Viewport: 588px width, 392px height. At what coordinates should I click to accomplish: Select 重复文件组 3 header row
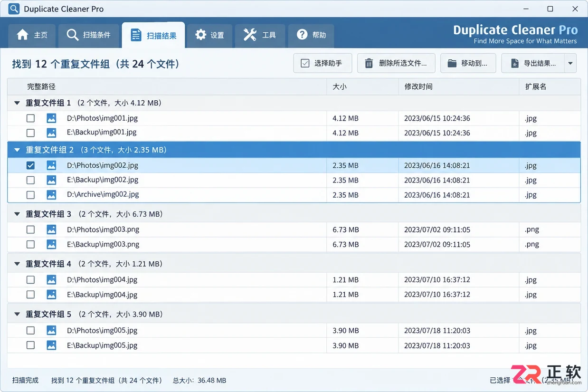coord(294,214)
